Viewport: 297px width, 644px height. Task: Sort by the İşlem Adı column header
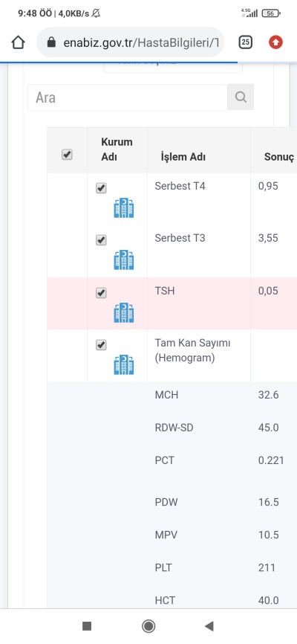click(183, 157)
